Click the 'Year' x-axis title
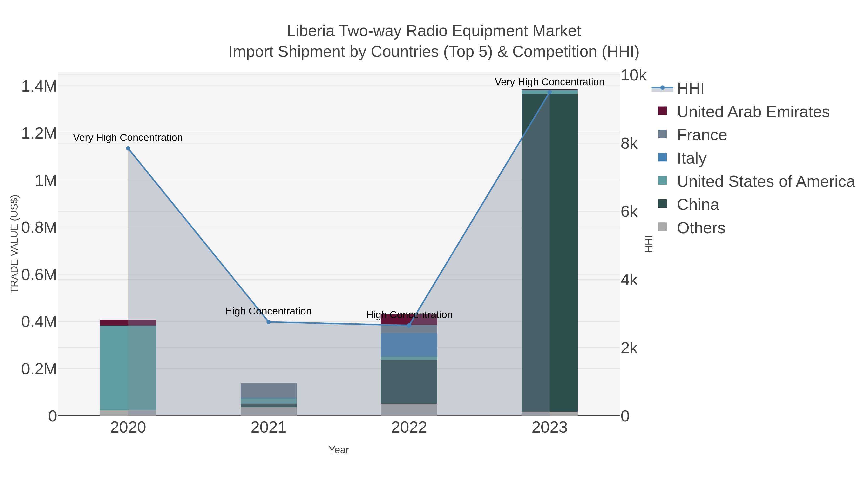Viewport: 868px width, 488px height. click(339, 450)
